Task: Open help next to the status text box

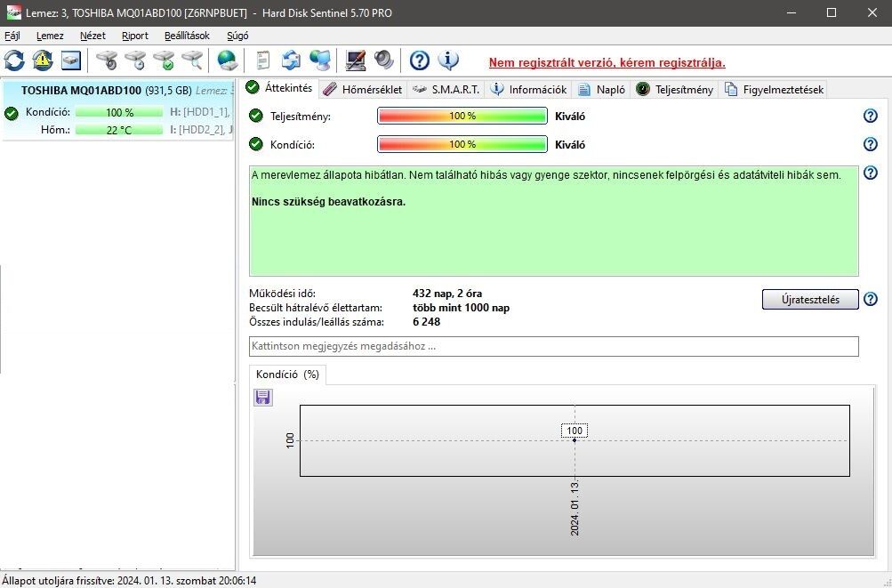Action: pyautogui.click(x=871, y=173)
